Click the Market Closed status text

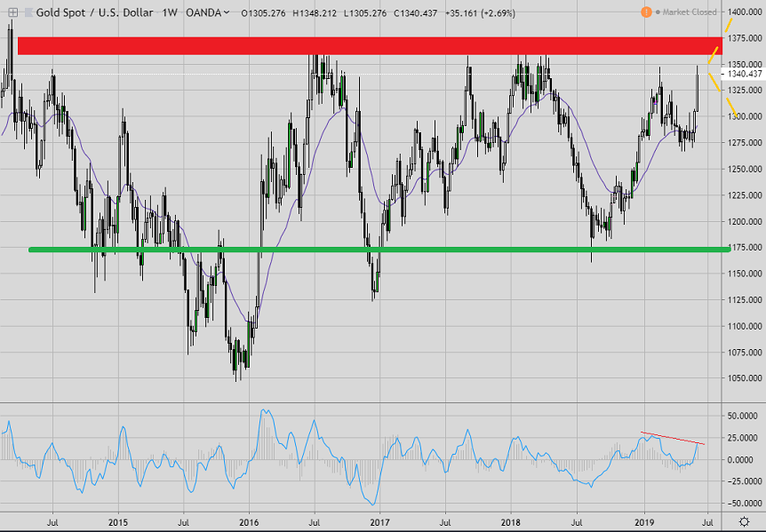pos(690,12)
